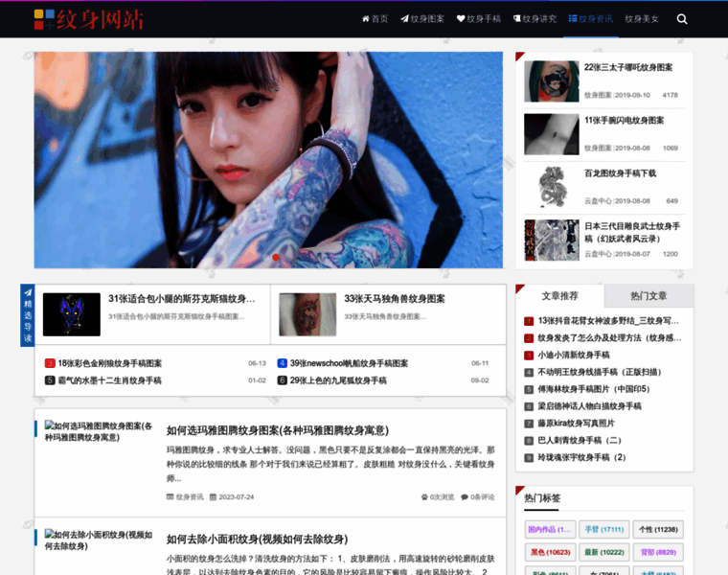Open 霸气的水墨十二生肖纹身手稿

click(x=109, y=380)
